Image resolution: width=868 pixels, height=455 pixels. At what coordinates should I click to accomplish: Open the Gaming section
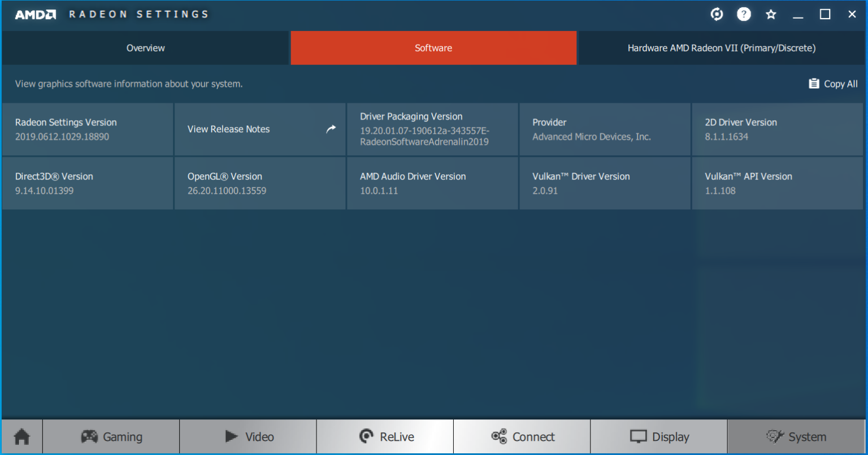pyautogui.click(x=111, y=436)
